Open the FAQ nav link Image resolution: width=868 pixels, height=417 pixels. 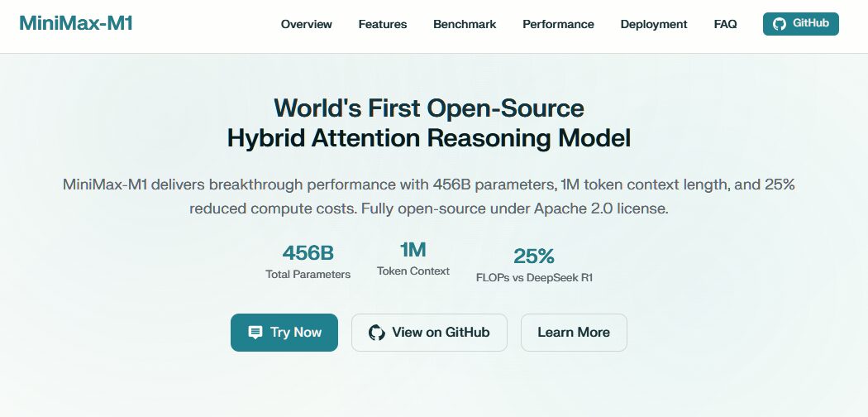tap(725, 24)
